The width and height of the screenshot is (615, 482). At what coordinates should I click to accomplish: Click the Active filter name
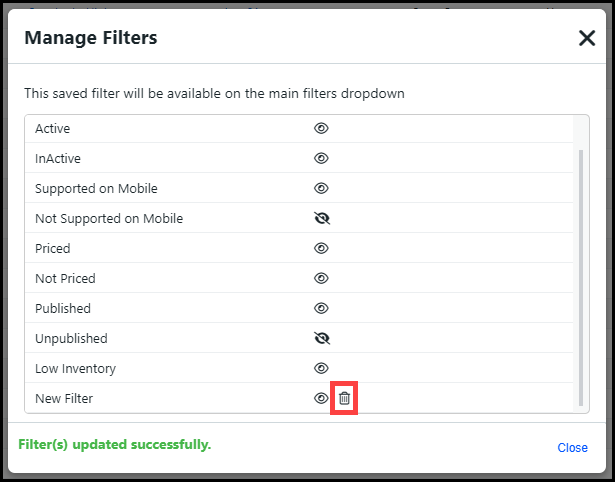[52, 128]
